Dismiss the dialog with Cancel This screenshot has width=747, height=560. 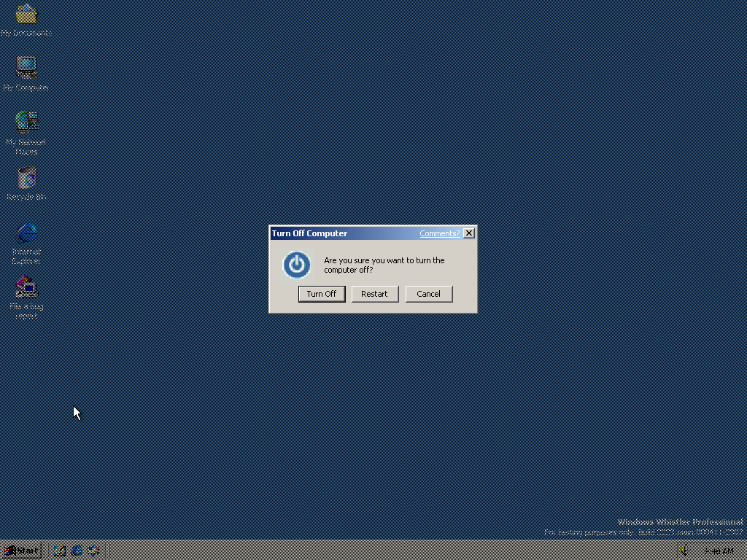(x=428, y=294)
